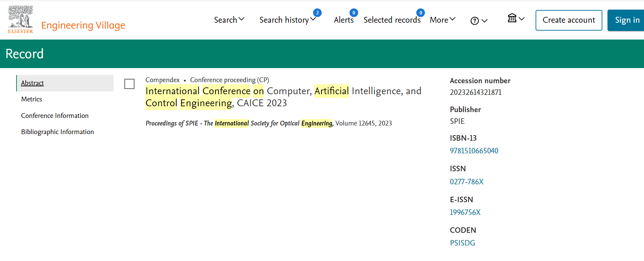Go to Conference Information section
This screenshot has height=261, width=644.
tap(55, 116)
